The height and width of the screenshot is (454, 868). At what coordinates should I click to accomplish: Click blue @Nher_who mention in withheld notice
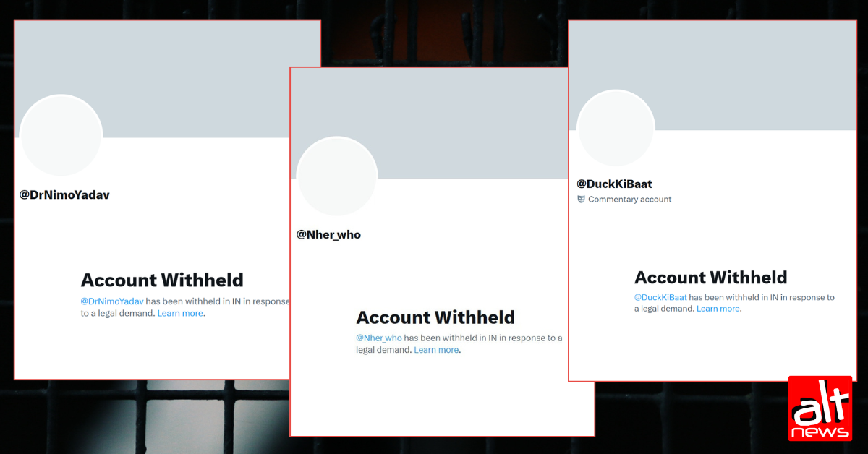379,338
